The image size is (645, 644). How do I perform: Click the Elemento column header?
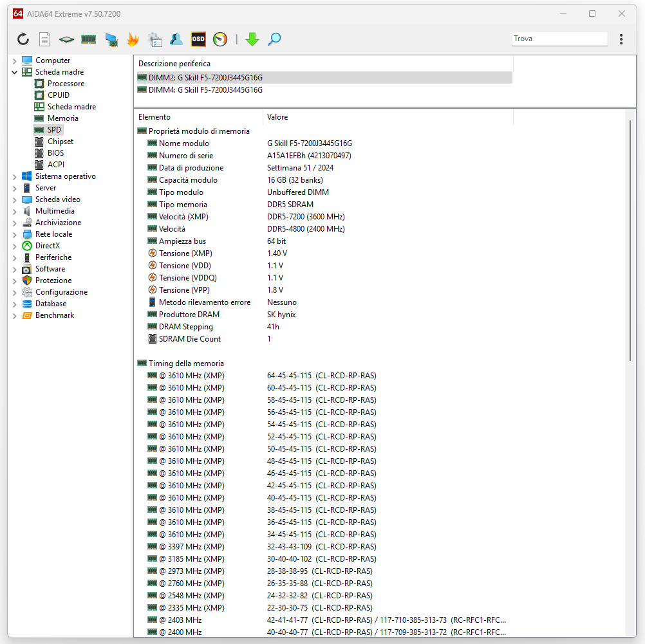coord(199,117)
